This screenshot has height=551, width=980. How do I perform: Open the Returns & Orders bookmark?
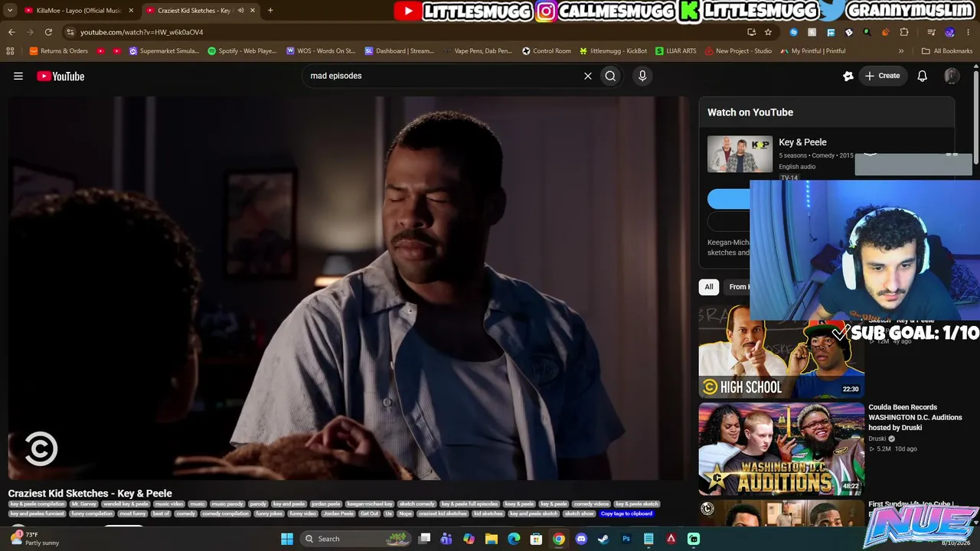point(59,51)
